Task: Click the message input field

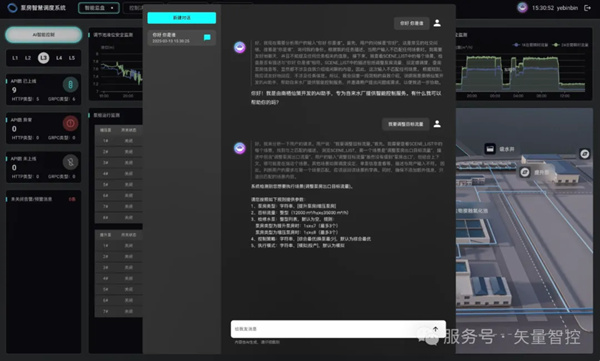Action: point(329,329)
